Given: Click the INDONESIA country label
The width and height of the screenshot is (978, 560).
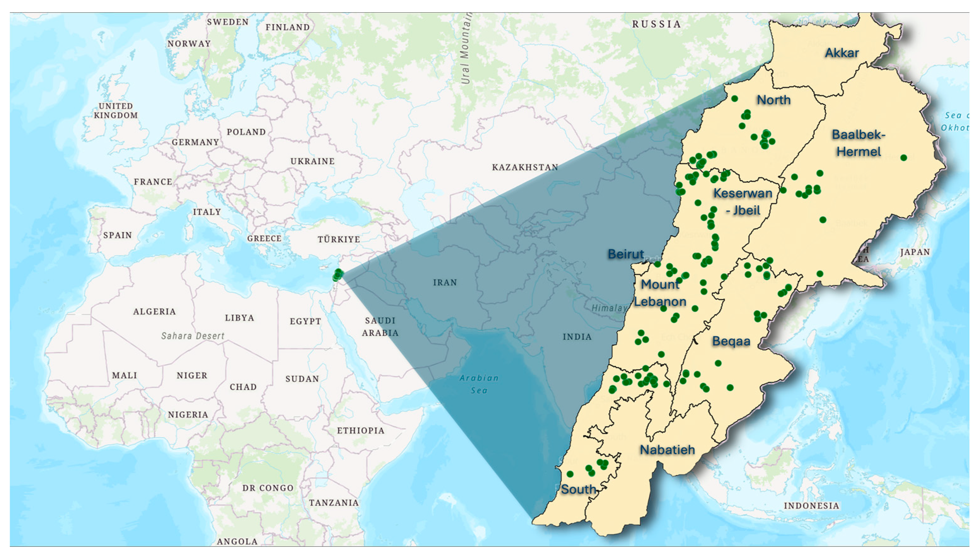Looking at the screenshot, I should tap(812, 506).
